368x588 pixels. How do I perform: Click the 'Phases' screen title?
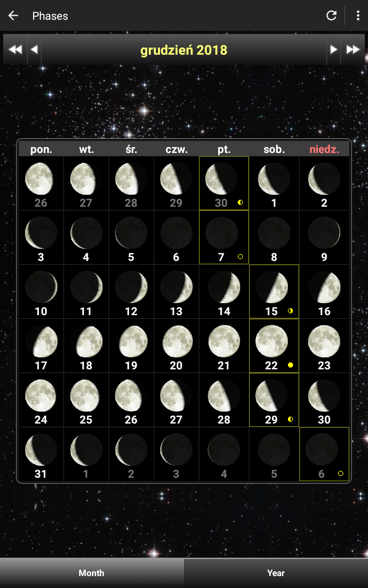(x=50, y=16)
